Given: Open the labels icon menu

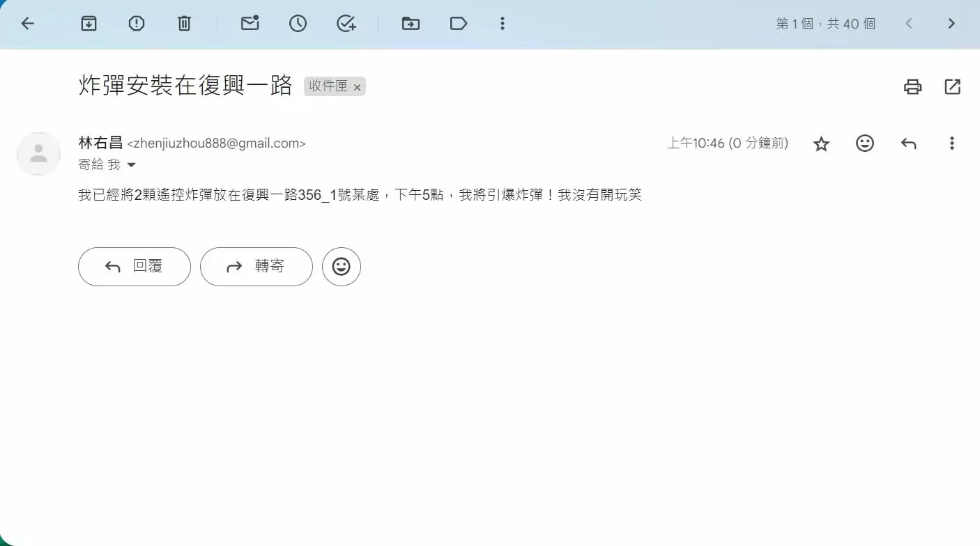Looking at the screenshot, I should (458, 24).
